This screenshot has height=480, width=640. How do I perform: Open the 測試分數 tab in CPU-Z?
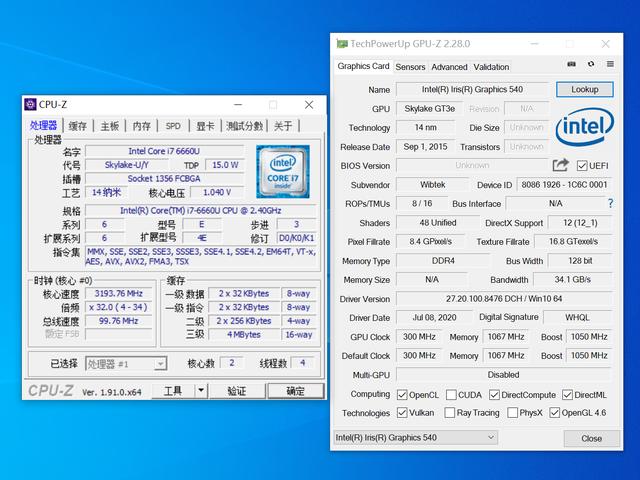pyautogui.click(x=244, y=126)
